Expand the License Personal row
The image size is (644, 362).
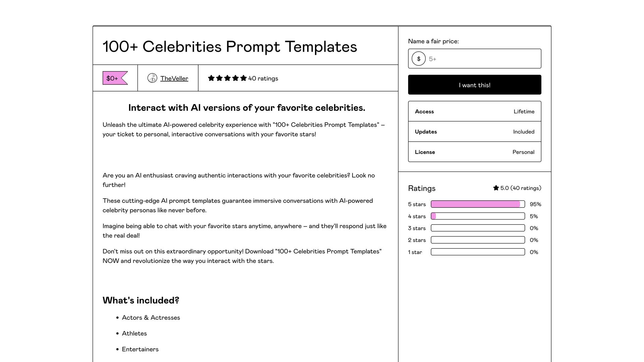coord(474,152)
